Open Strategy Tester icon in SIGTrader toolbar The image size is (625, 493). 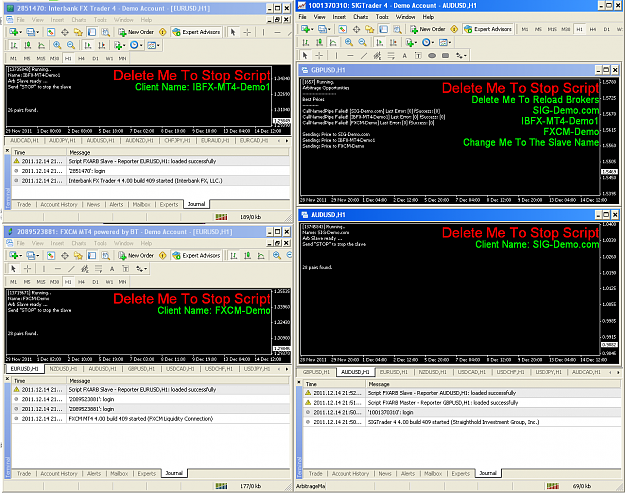397,29
